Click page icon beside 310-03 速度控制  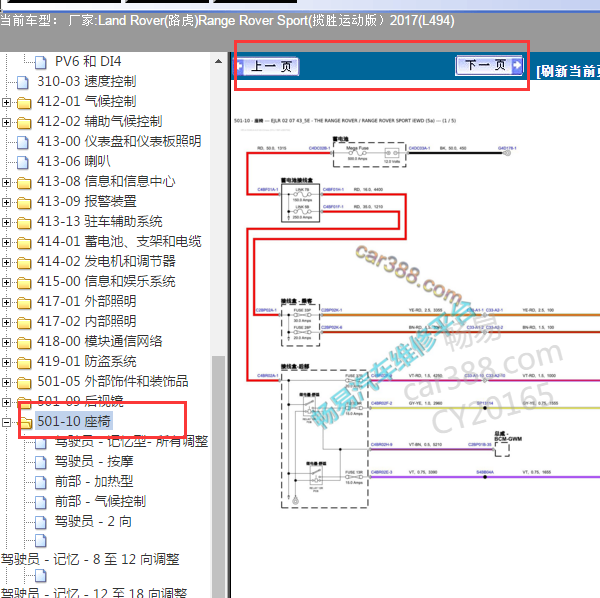(x=23, y=82)
